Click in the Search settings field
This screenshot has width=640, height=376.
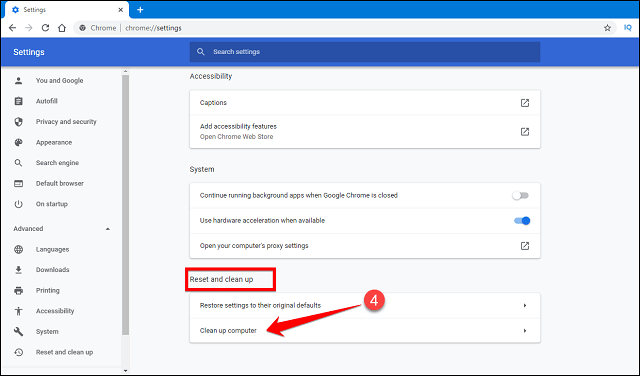(x=365, y=52)
